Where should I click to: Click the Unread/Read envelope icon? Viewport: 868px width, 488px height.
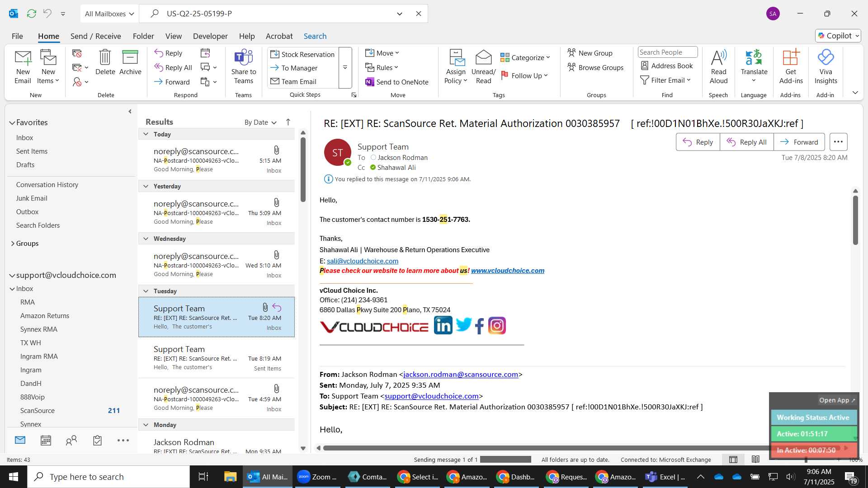(483, 66)
